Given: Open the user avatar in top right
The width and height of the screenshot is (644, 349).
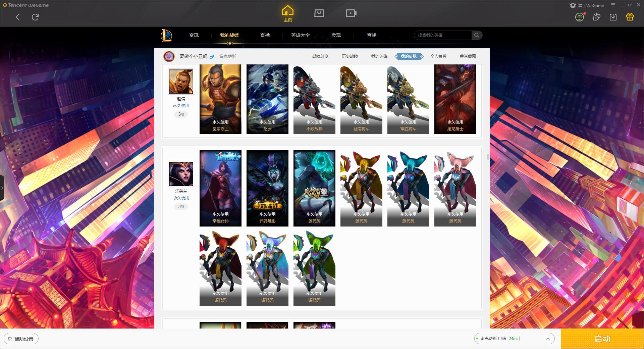Looking at the screenshot, I should (x=580, y=17).
